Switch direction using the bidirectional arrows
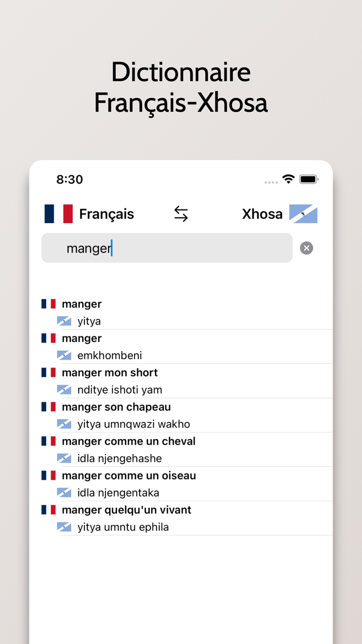This screenshot has width=362, height=644. click(x=181, y=213)
